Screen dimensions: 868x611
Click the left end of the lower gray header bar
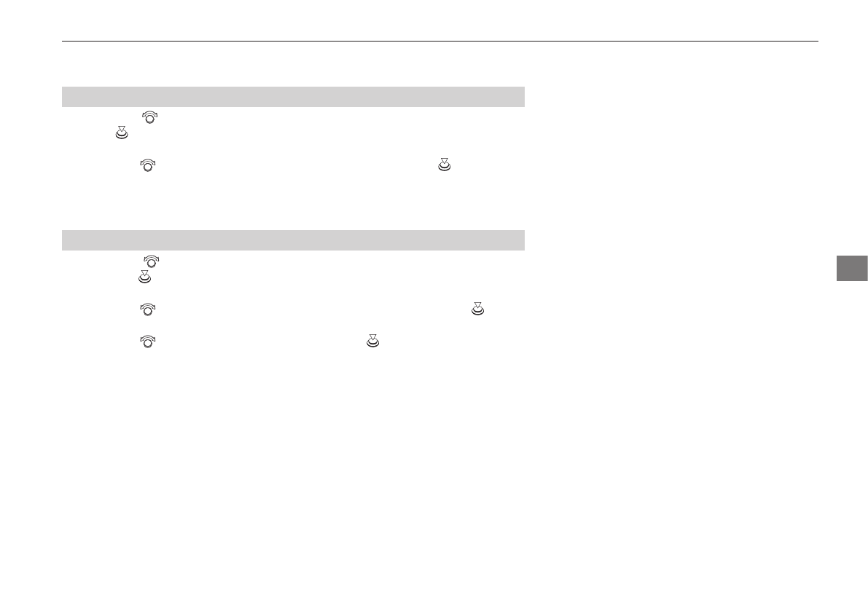[x=73, y=240]
